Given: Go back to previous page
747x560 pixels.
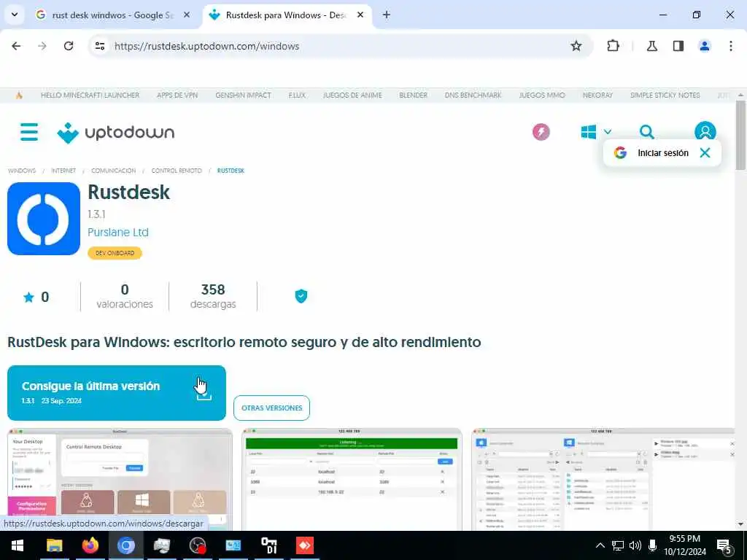Looking at the screenshot, I should 16,46.
